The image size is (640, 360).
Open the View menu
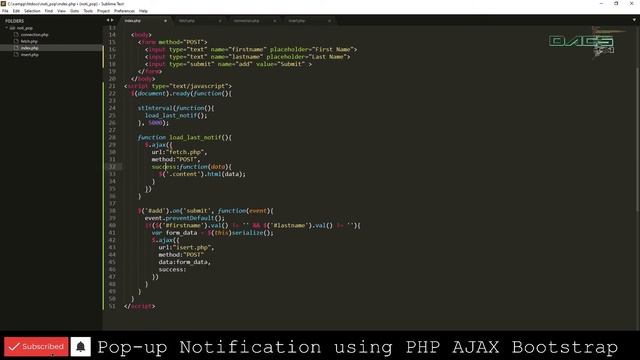[x=61, y=11]
